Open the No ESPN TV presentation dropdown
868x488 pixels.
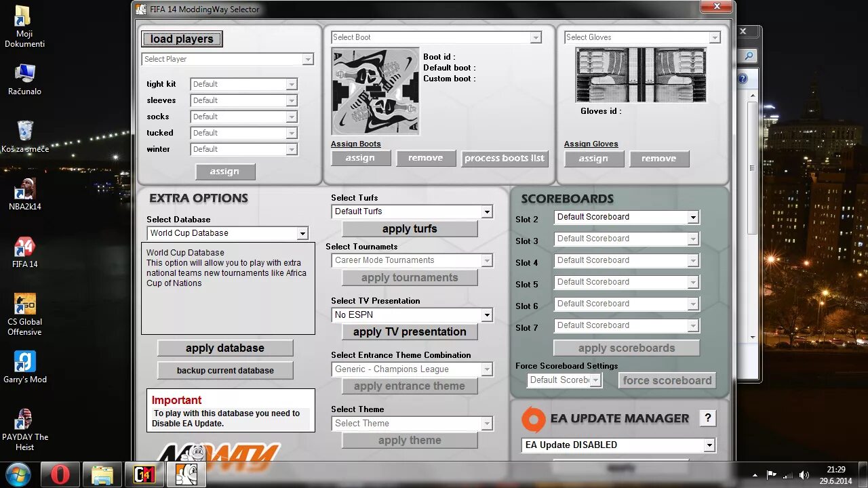click(412, 314)
